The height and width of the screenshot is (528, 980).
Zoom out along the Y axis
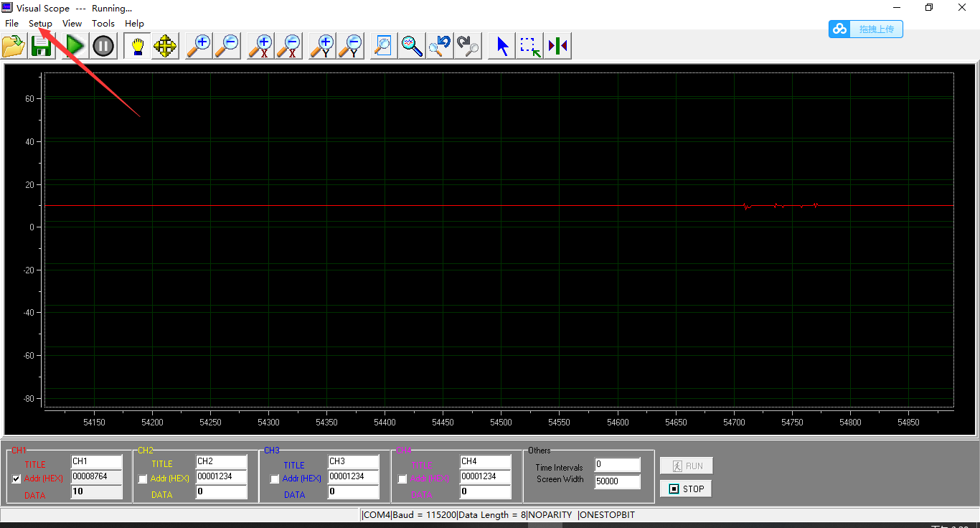click(x=350, y=45)
